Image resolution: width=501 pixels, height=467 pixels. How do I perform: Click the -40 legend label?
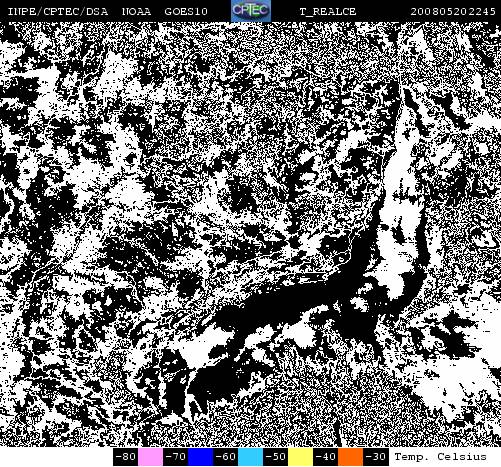(x=325, y=457)
